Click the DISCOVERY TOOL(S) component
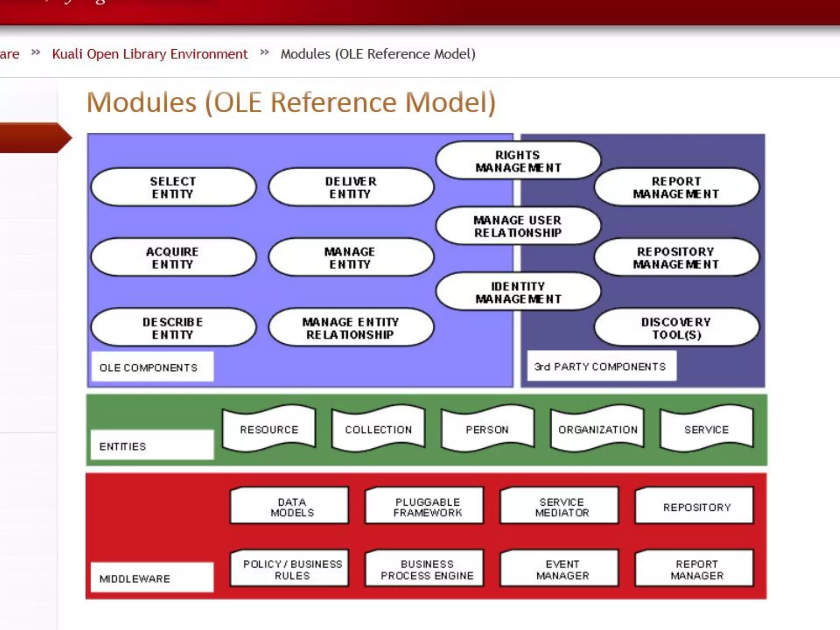This screenshot has width=840, height=630. [x=676, y=328]
